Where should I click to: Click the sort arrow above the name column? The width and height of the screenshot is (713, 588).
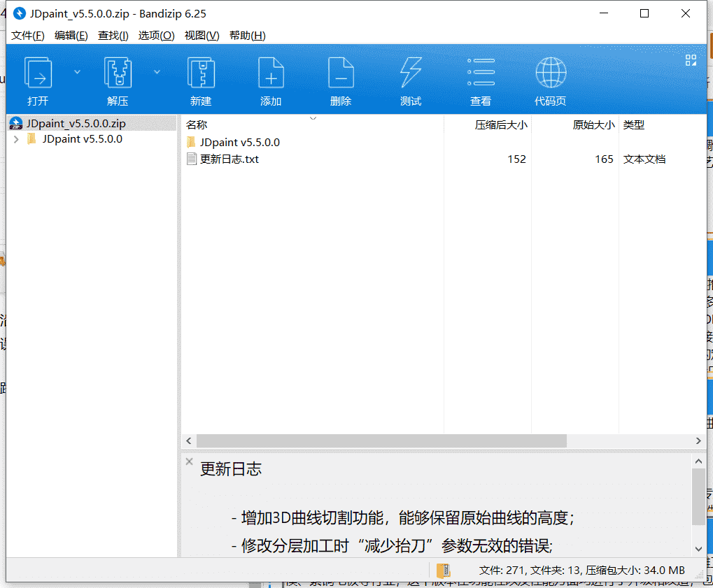coord(313,118)
